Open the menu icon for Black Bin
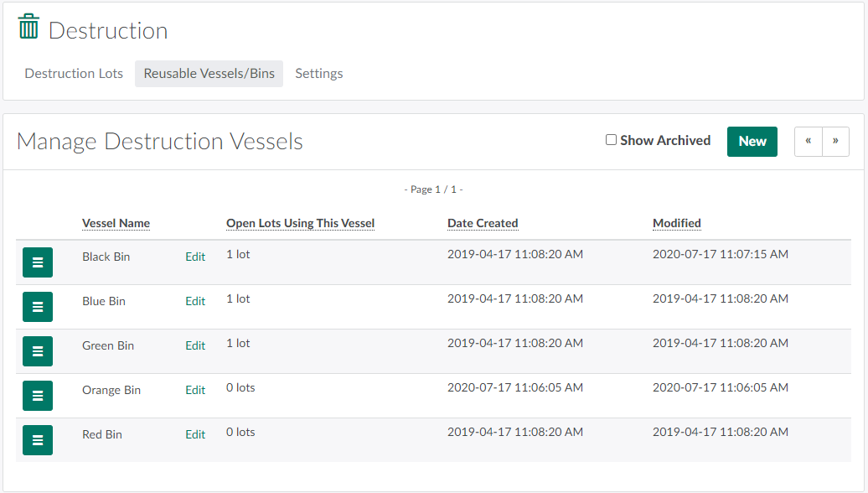Screen dimensions: 868x493 pos(38,262)
